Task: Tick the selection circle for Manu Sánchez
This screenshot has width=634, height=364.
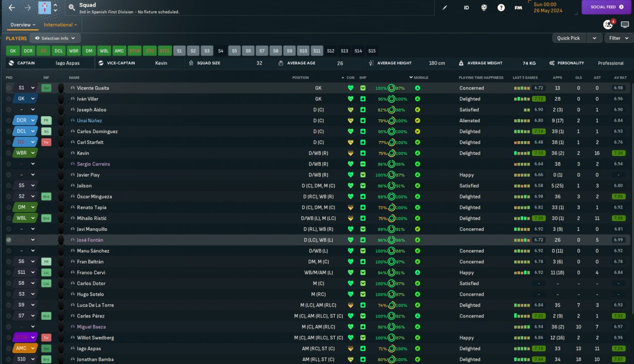Action: pos(8,251)
